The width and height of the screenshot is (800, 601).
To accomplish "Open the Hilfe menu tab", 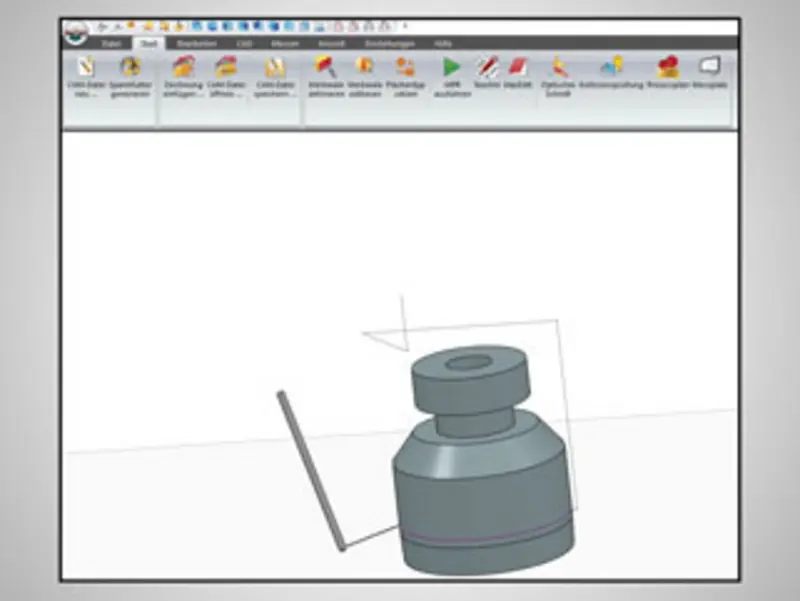I will (x=443, y=44).
